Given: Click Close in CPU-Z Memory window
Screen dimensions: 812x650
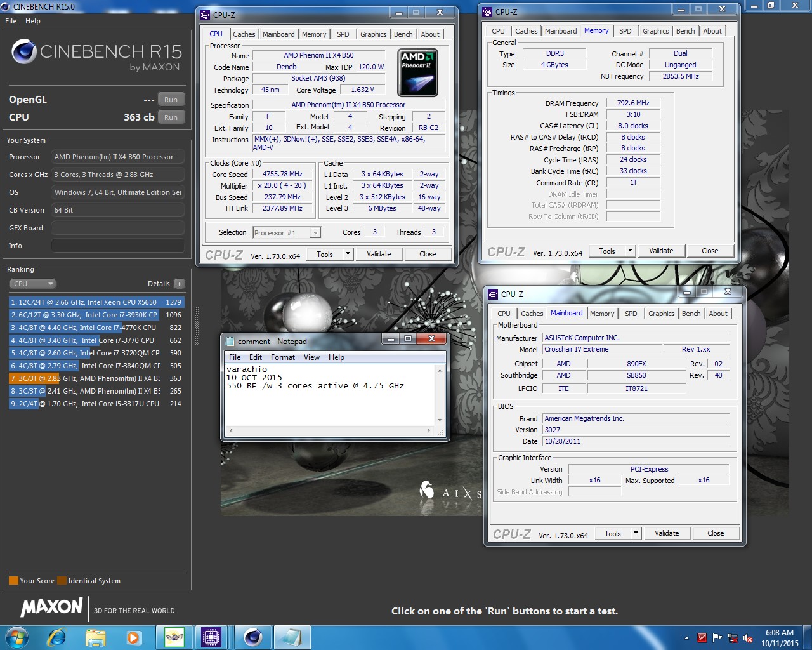Looking at the screenshot, I should tap(710, 251).
